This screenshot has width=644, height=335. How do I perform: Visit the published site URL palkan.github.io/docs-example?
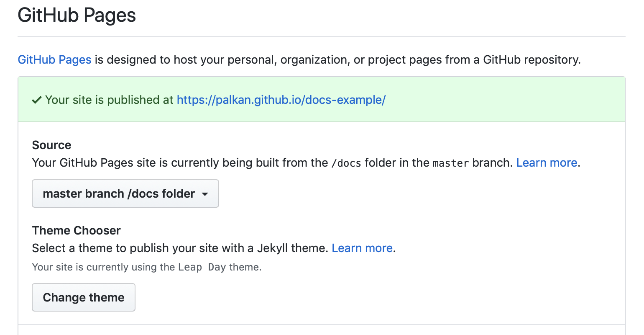pos(281,100)
